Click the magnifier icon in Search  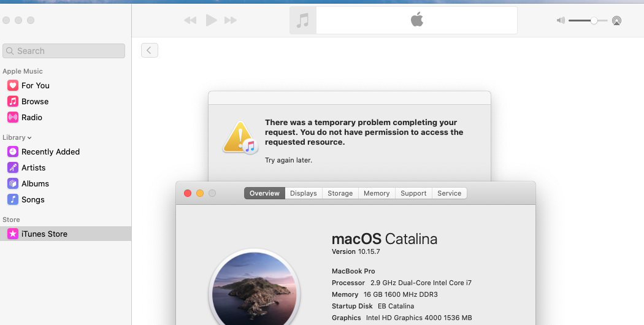click(x=10, y=51)
